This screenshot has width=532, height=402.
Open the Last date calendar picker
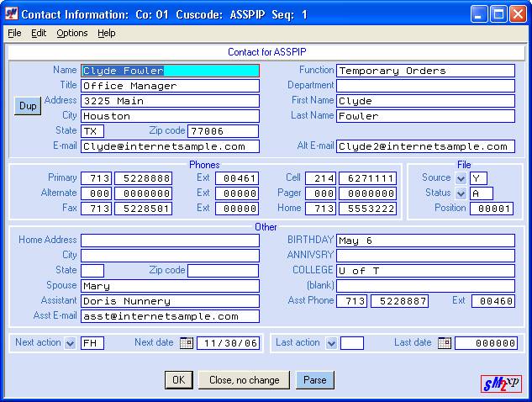[445, 343]
